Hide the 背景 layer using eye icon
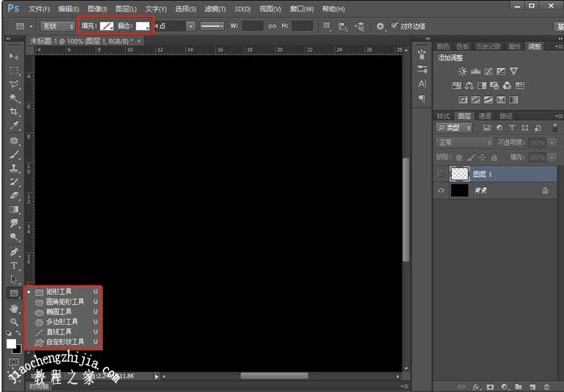The height and width of the screenshot is (392, 564). (441, 191)
